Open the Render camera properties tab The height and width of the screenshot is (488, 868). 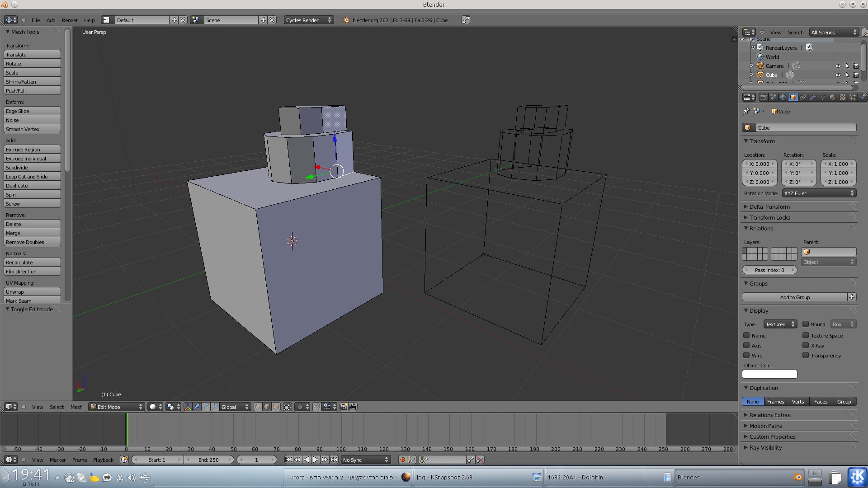coord(763,97)
